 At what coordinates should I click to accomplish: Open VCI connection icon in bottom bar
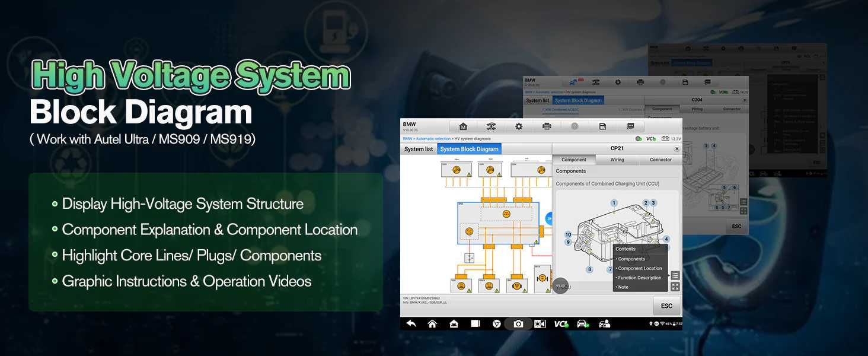coord(561,323)
